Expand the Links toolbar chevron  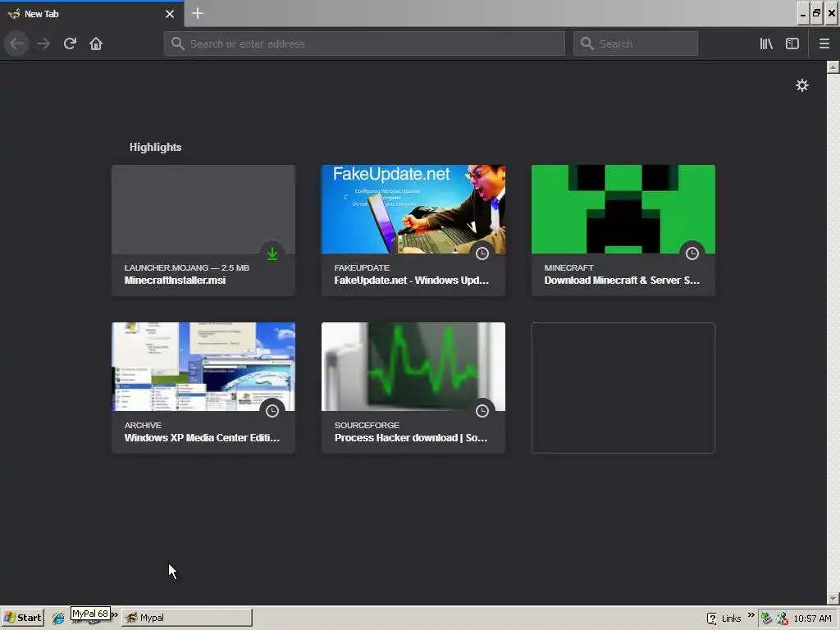(751, 614)
